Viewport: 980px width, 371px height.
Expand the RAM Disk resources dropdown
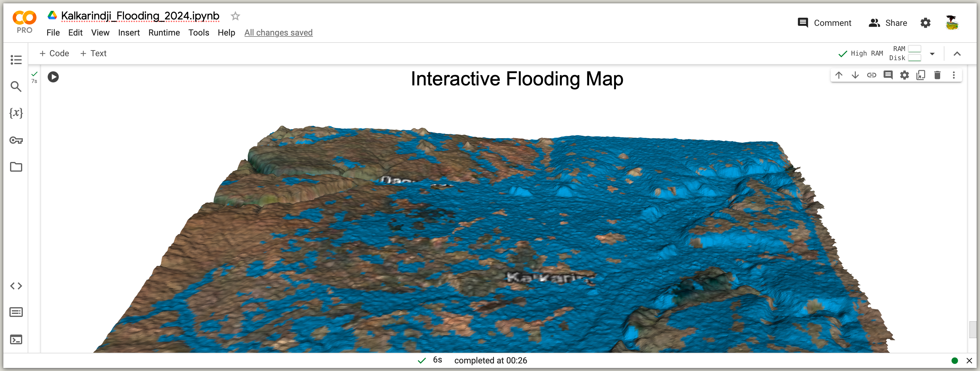[x=932, y=53]
